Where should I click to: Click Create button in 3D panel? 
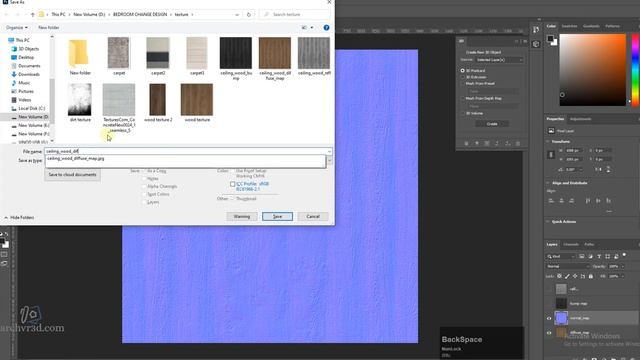point(492,124)
